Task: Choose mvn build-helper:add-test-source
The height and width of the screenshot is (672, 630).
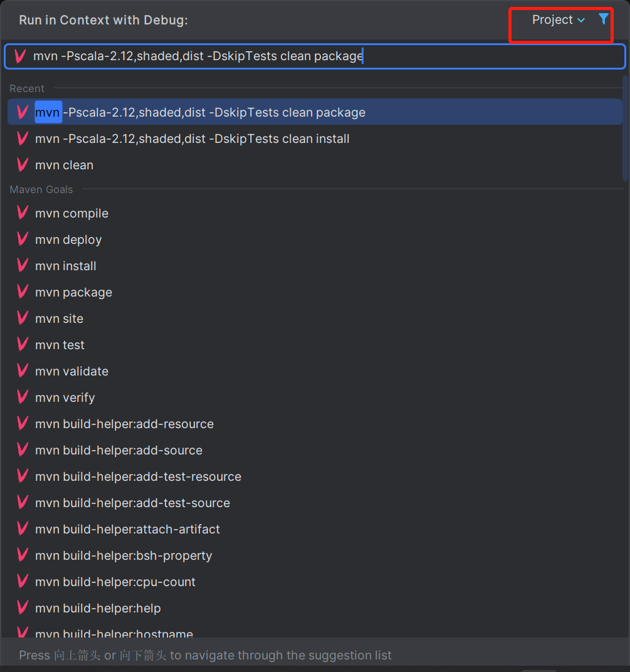Action: point(132,503)
